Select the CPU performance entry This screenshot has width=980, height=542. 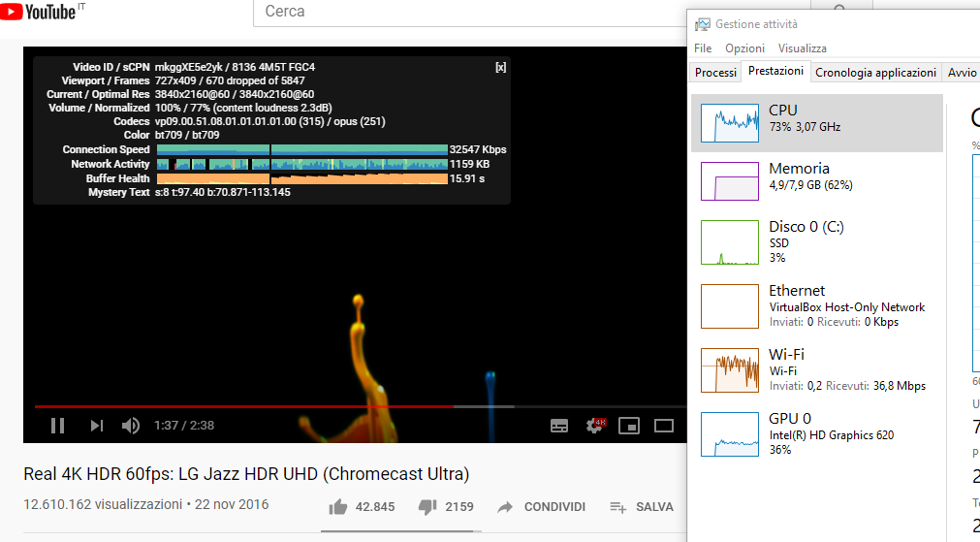(x=817, y=123)
